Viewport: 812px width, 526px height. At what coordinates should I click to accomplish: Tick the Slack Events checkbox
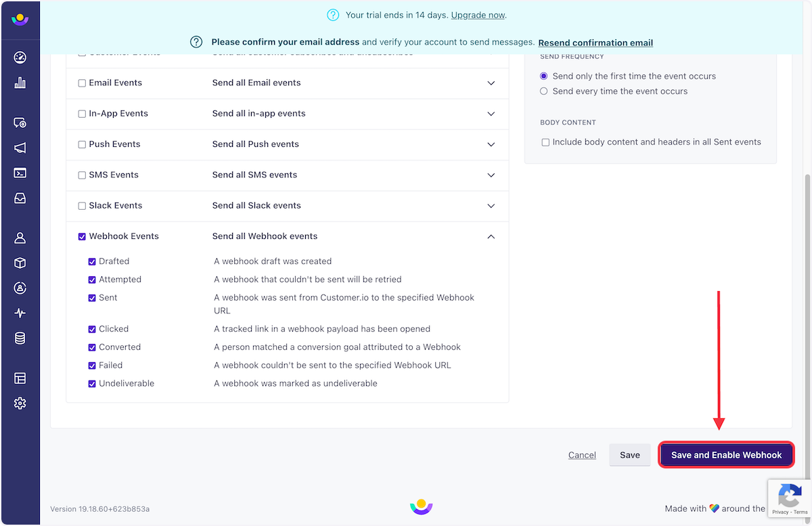pos(82,206)
